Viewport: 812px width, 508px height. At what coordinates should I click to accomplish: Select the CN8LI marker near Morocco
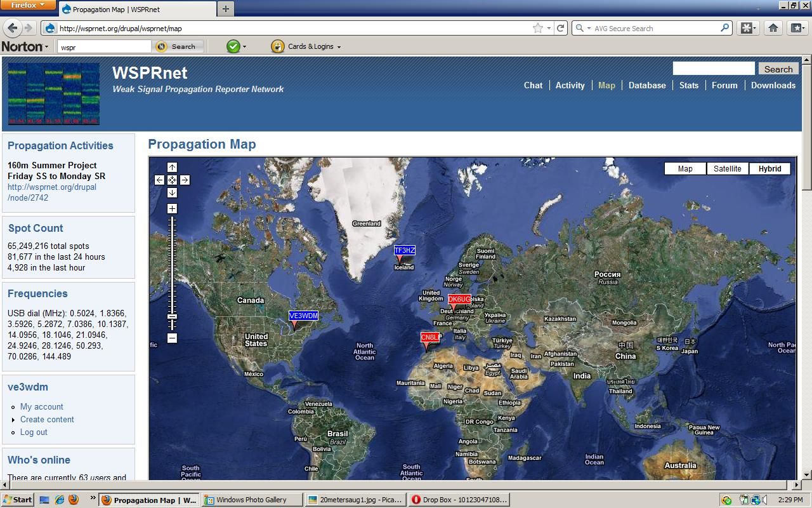click(x=429, y=337)
